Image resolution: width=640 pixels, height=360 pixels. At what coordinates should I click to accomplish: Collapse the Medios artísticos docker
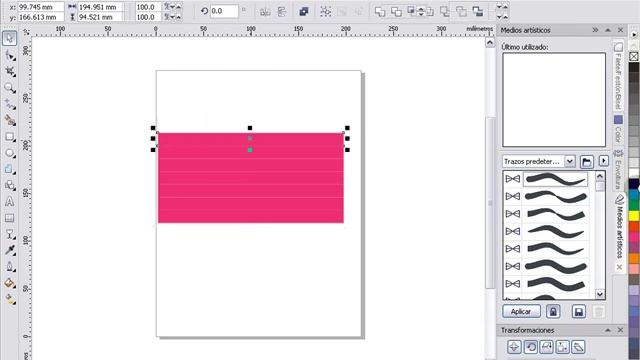click(608, 30)
